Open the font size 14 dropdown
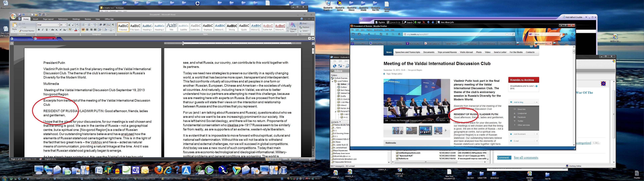The width and height of the screenshot is (644, 181). coord(66,25)
